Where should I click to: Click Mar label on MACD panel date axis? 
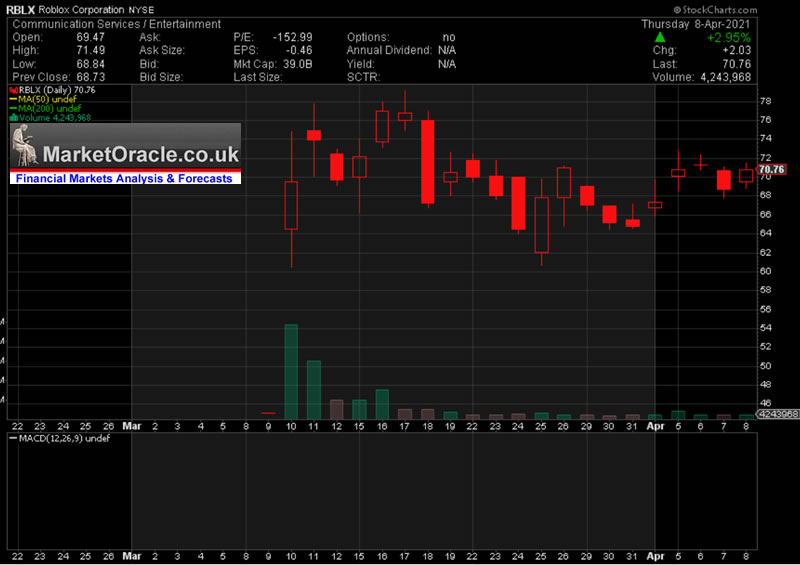click(x=132, y=556)
